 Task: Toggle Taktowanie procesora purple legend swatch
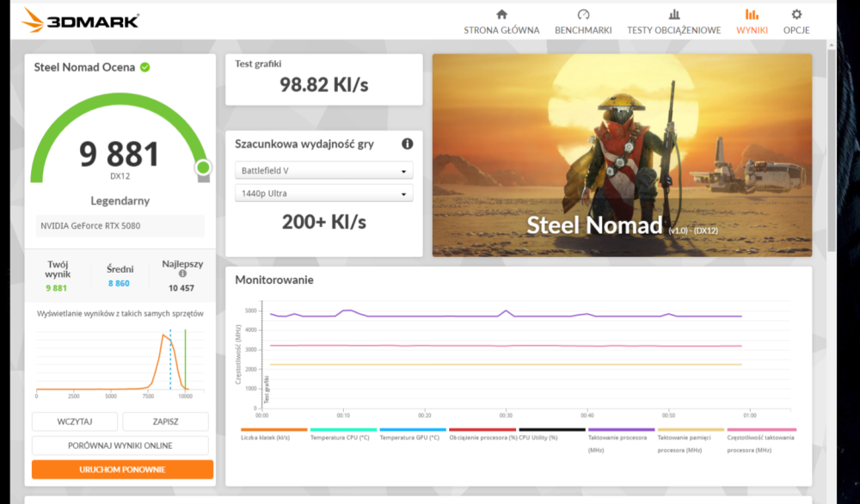point(622,429)
